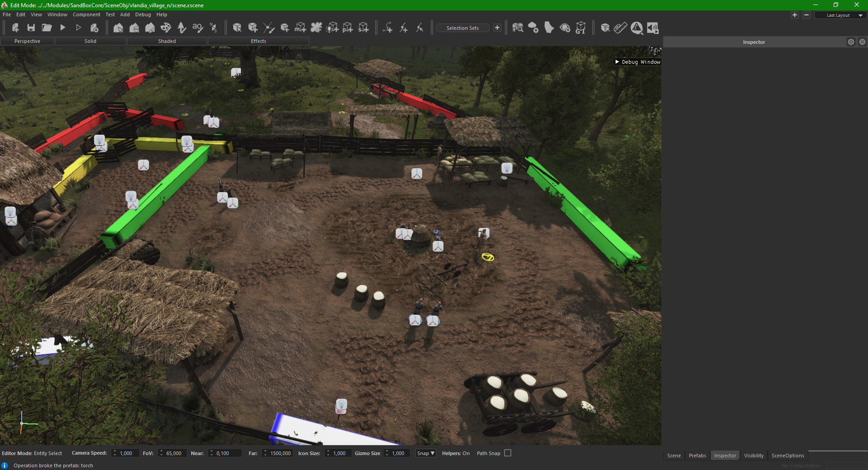Viewport: 868px width, 470px height.
Task: Open scene via folder icon
Action: (47, 28)
